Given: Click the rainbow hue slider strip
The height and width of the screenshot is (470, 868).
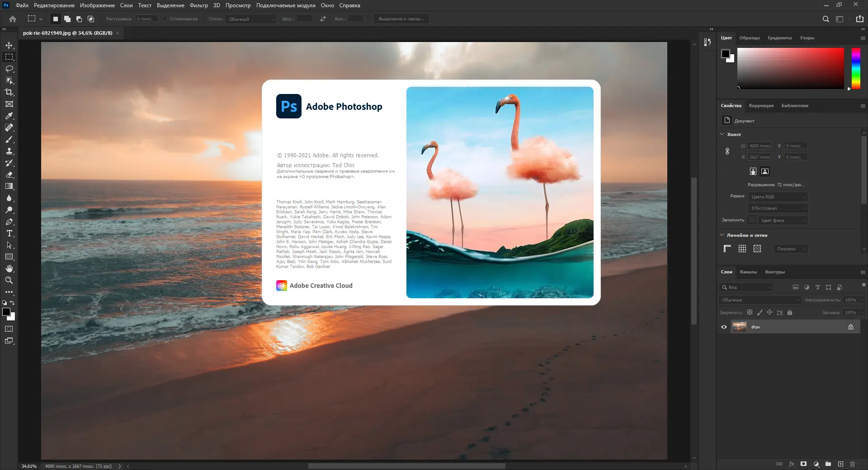Looking at the screenshot, I should point(855,68).
